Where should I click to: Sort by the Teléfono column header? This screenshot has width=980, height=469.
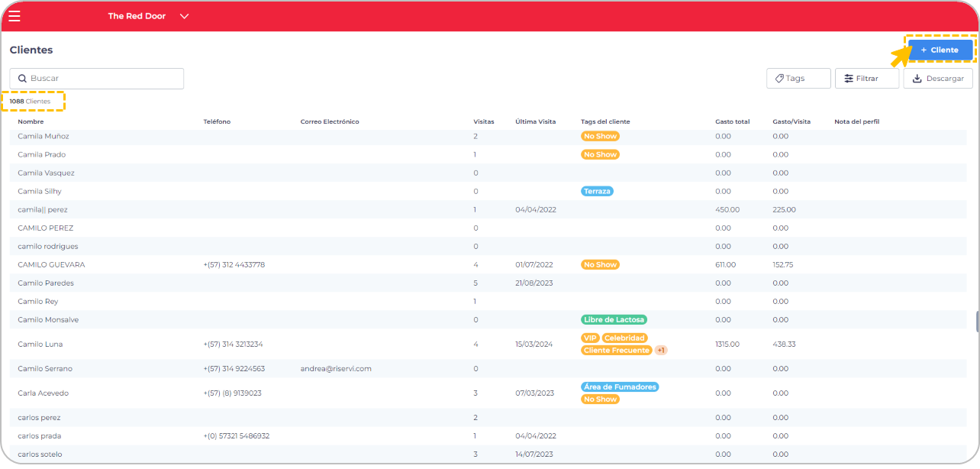pos(217,121)
